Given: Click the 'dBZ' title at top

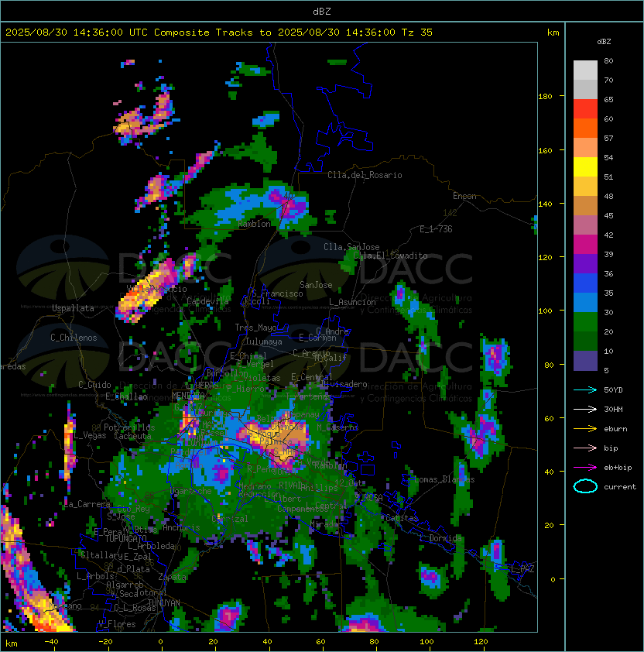Looking at the screenshot, I should point(322,11).
